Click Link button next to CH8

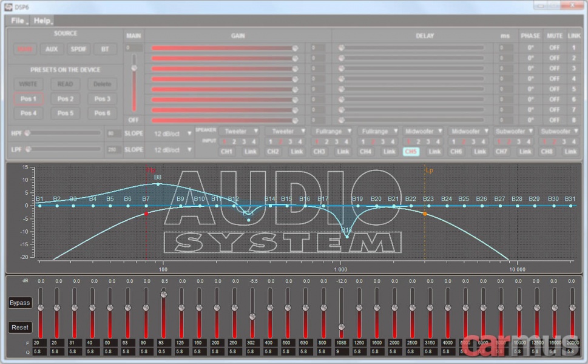(x=570, y=152)
